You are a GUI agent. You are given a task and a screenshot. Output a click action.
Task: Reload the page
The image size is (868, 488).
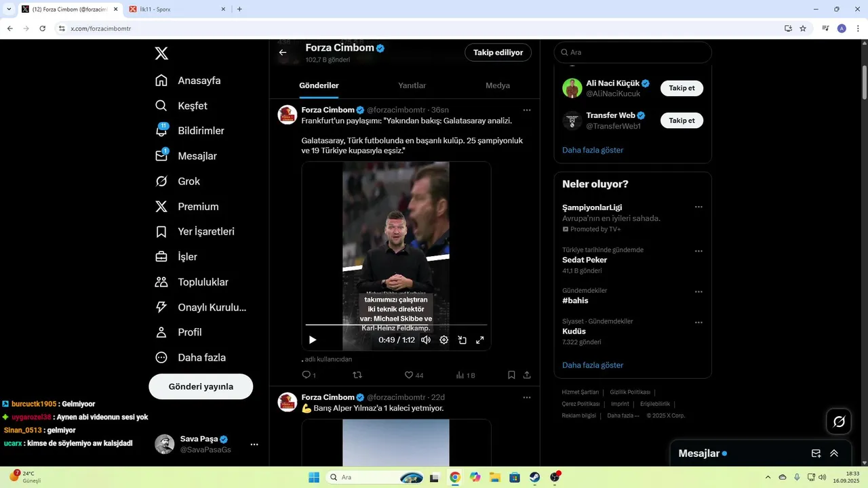click(42, 28)
